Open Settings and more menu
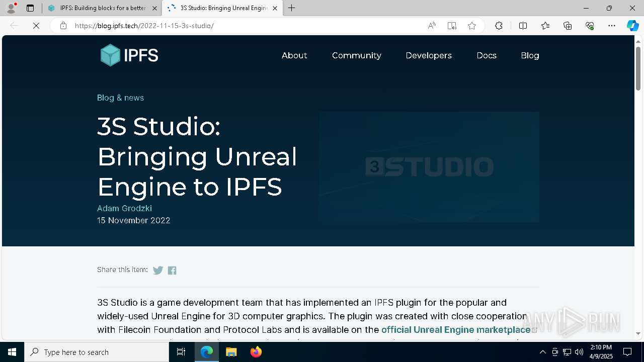644x362 pixels. [x=612, y=26]
